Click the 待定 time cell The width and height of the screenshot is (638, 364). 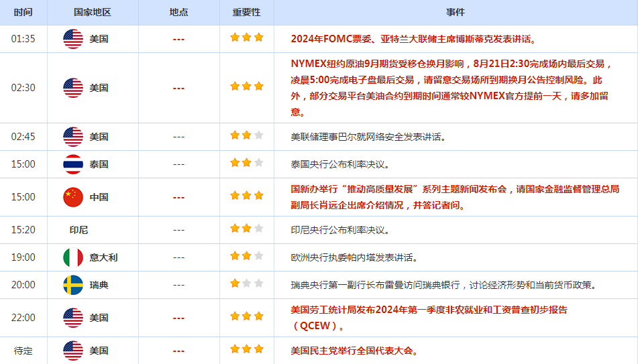(23, 351)
